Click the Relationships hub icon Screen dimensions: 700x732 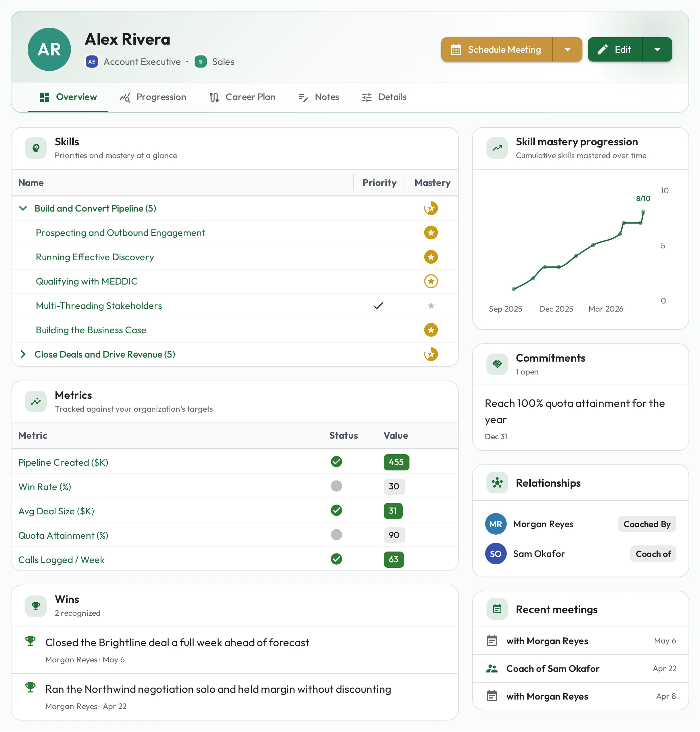click(497, 483)
